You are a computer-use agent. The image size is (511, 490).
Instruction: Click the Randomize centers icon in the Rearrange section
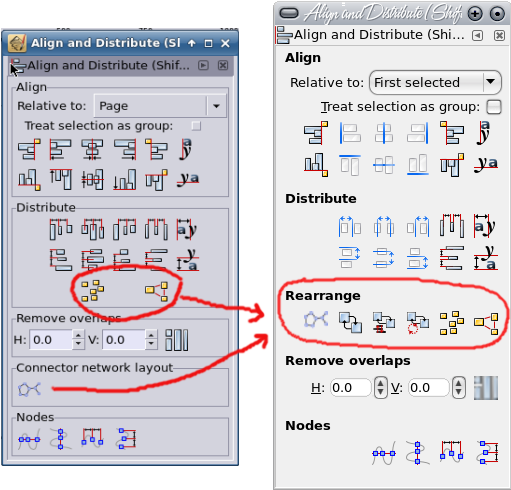tap(452, 322)
